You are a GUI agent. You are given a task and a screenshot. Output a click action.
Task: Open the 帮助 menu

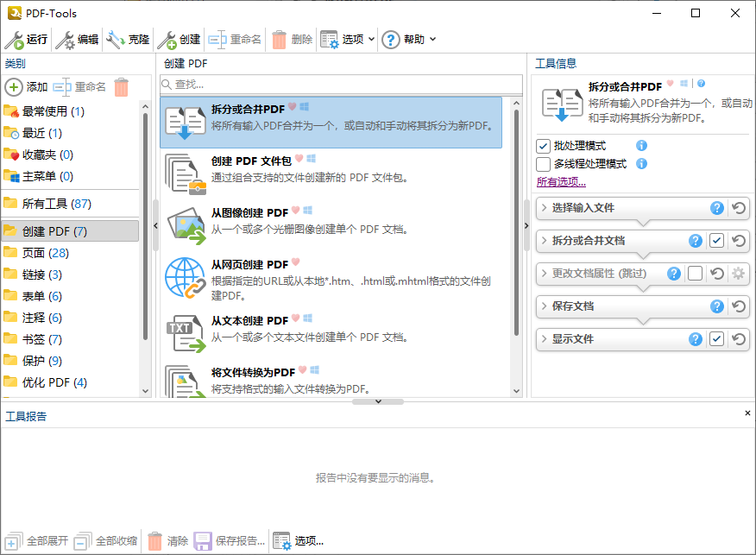pos(407,39)
